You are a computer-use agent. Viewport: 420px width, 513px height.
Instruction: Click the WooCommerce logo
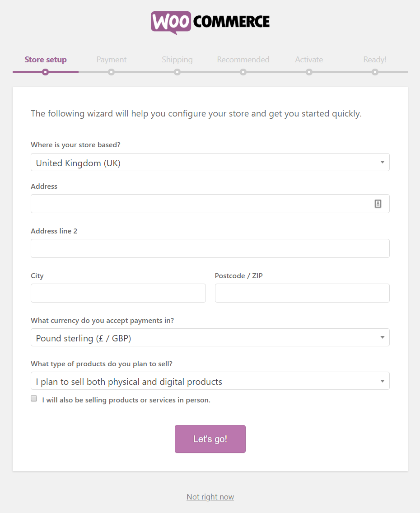210,23
